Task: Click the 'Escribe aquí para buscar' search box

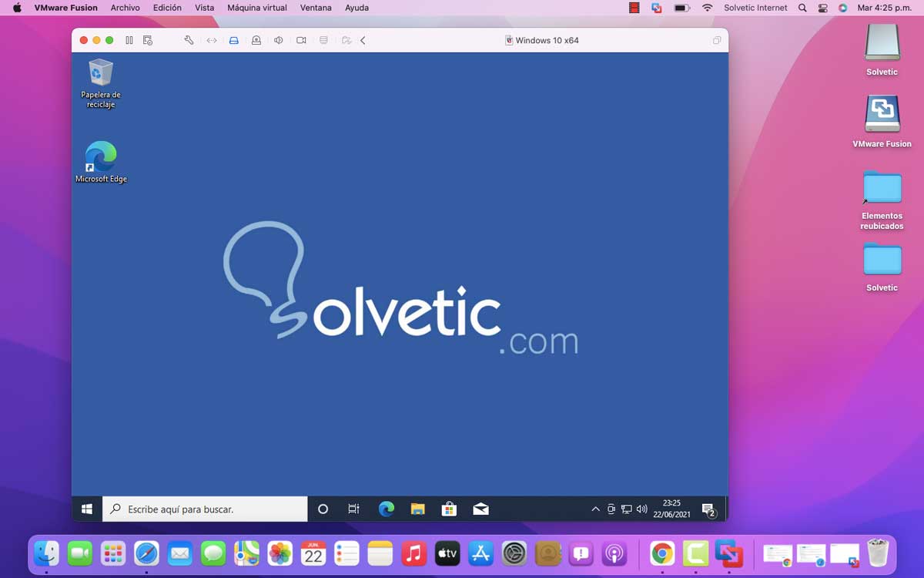Action: click(205, 509)
